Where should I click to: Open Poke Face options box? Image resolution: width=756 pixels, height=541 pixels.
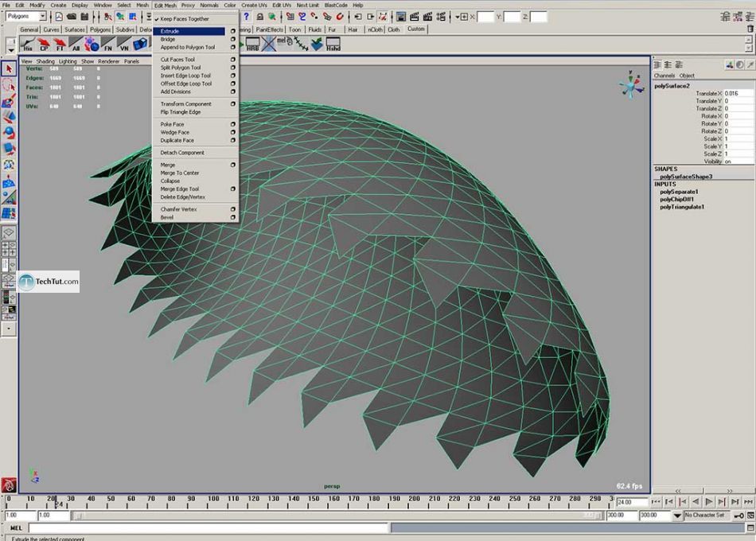tap(233, 124)
